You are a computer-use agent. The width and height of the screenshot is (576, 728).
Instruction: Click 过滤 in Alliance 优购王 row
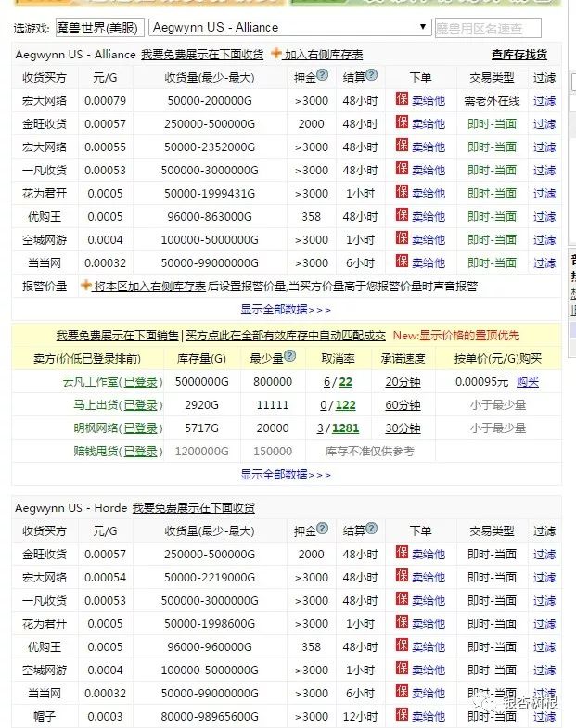(x=544, y=217)
